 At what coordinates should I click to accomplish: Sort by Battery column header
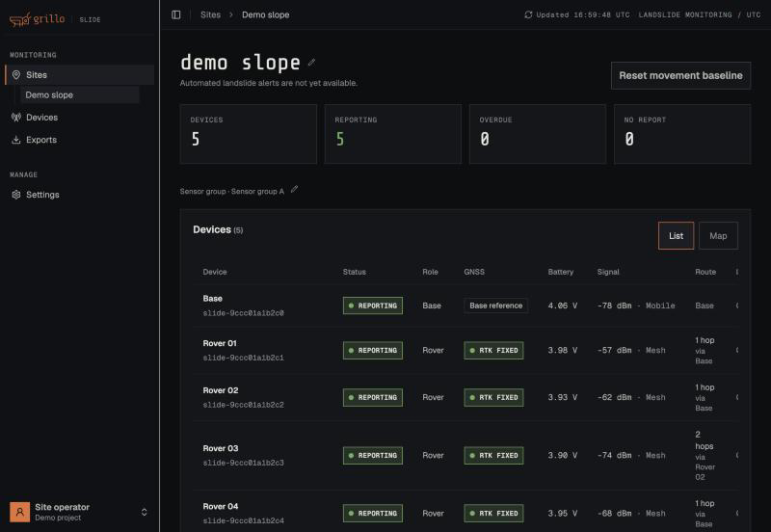pos(561,272)
